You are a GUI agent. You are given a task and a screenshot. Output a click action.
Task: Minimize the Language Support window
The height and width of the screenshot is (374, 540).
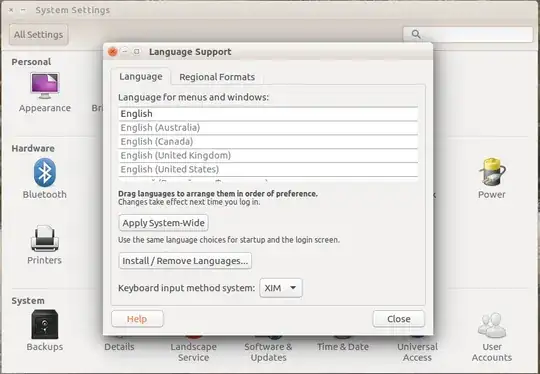click(125, 51)
